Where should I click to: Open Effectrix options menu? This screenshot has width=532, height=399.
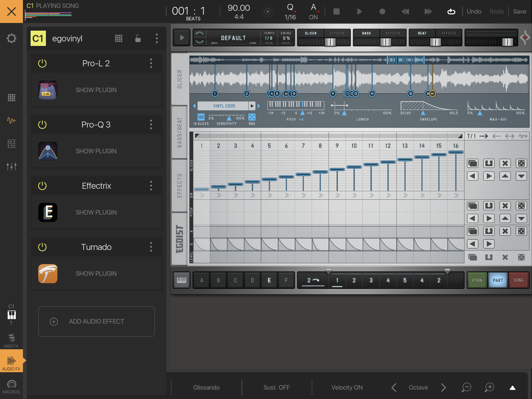pos(151,186)
